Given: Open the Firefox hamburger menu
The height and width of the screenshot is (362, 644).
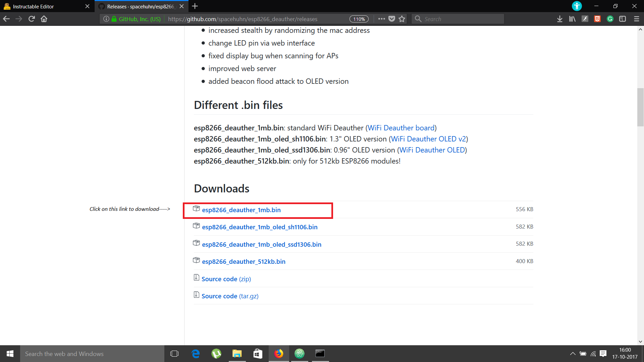Looking at the screenshot, I should (x=636, y=19).
